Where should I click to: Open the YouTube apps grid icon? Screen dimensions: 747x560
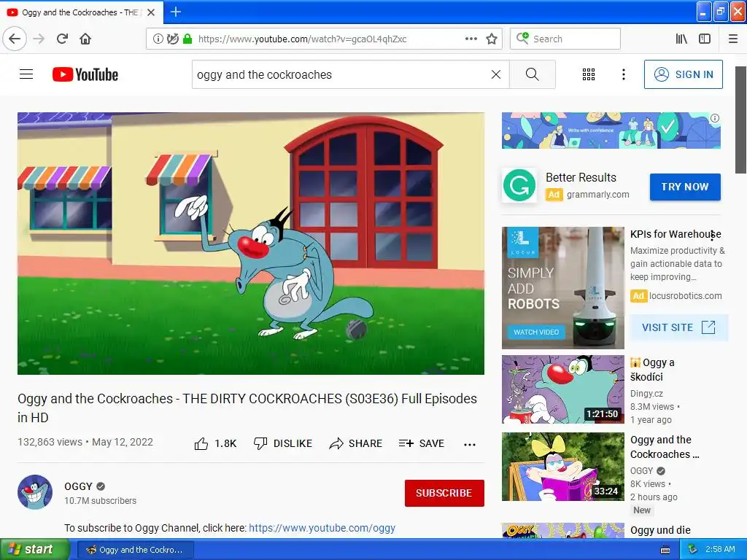coord(589,74)
